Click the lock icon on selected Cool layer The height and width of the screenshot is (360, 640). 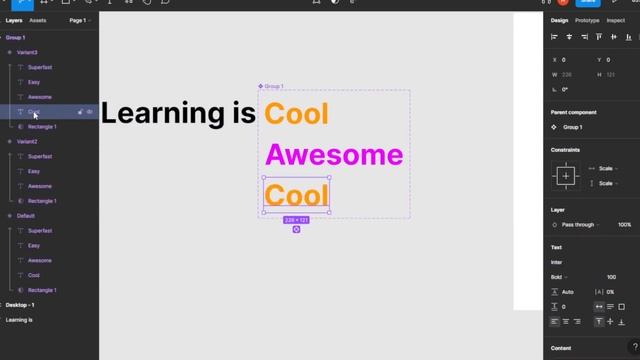80,112
